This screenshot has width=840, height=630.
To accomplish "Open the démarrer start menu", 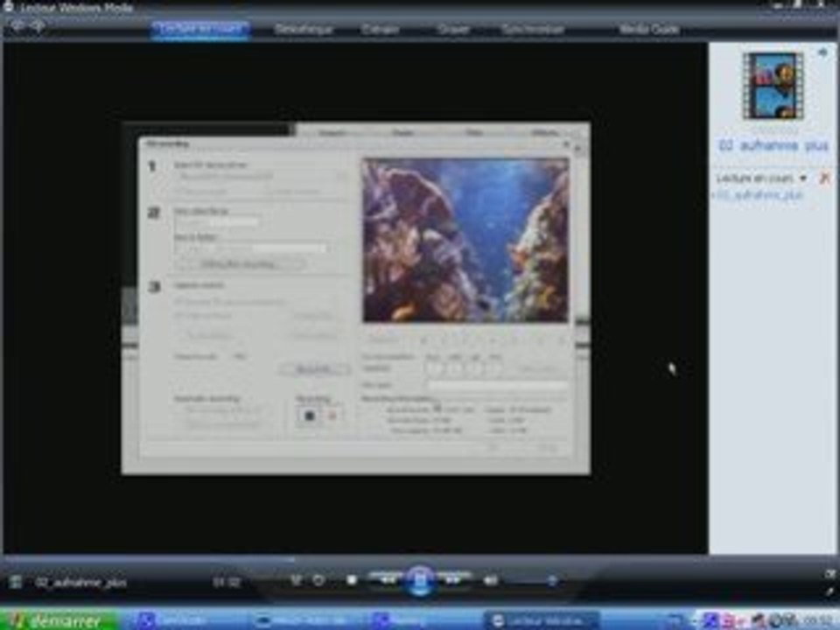I will 59,620.
